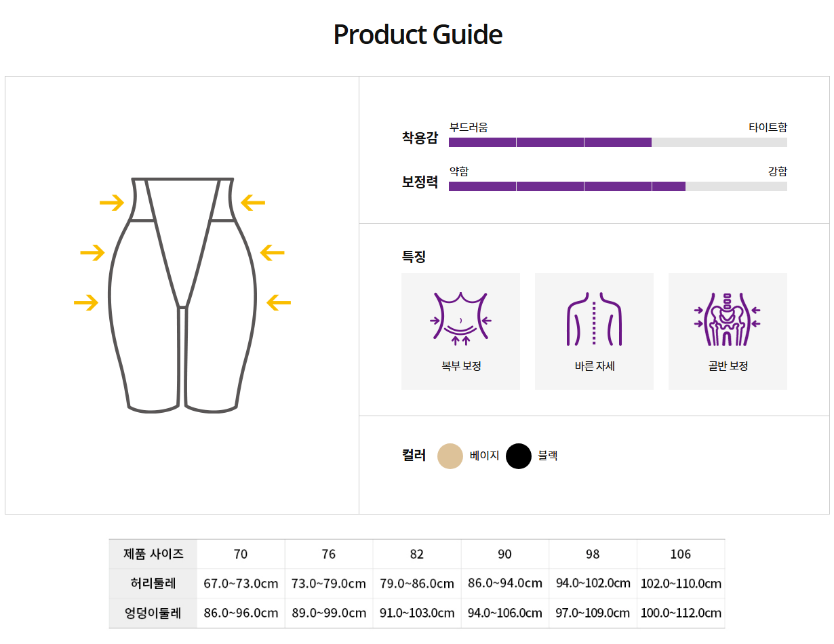Click the 복부 보정 label text
The width and height of the screenshot is (834, 644).
coord(461,366)
